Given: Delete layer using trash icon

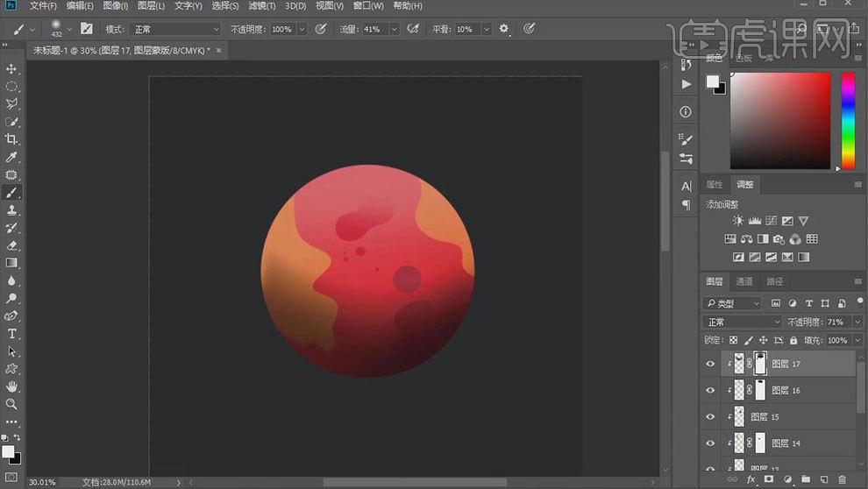Looking at the screenshot, I should (842, 479).
